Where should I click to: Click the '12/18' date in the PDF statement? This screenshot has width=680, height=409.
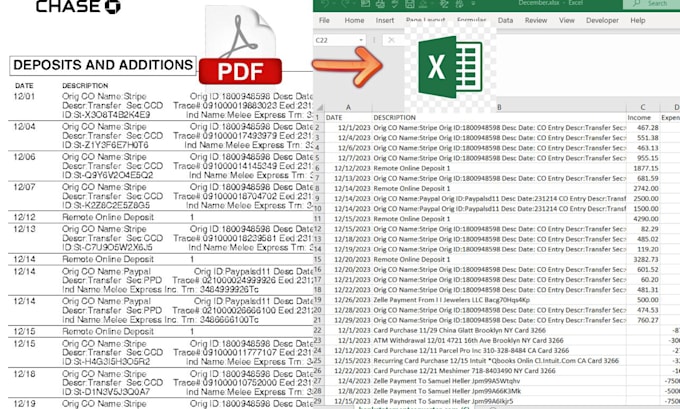click(25, 374)
